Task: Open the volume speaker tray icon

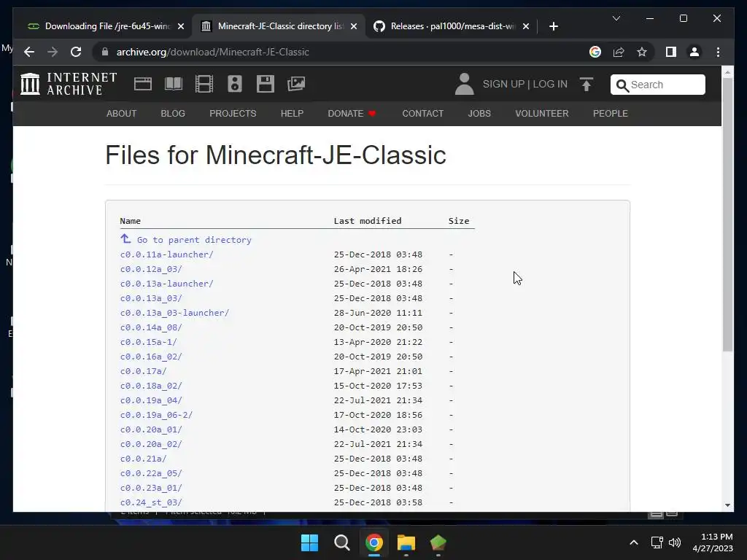Action: coord(675,542)
